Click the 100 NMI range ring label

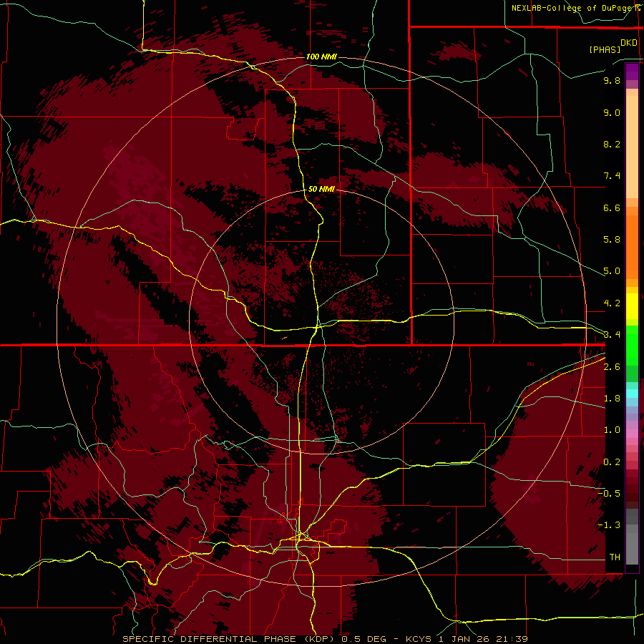[321, 57]
